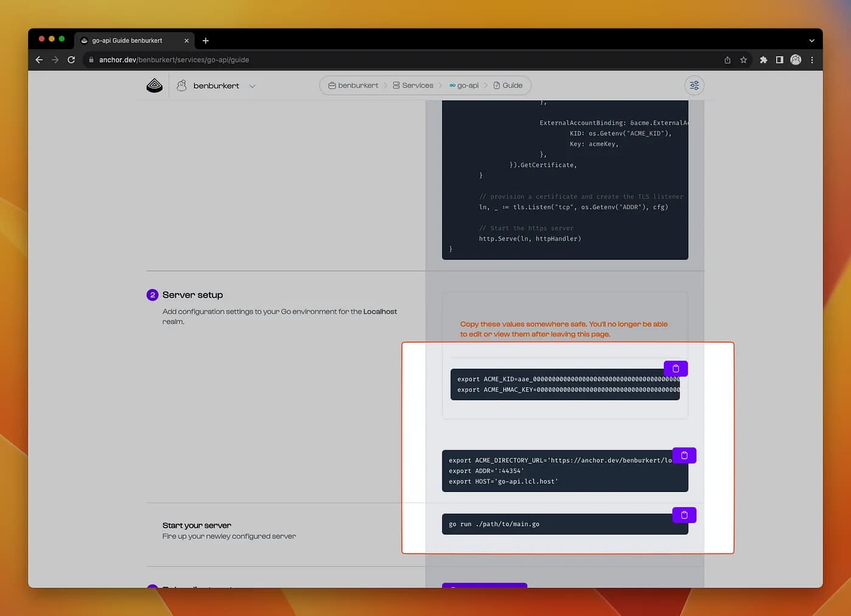This screenshot has height=616, width=851.
Task: Select the go-api Guide browser tab
Action: pyautogui.click(x=128, y=41)
